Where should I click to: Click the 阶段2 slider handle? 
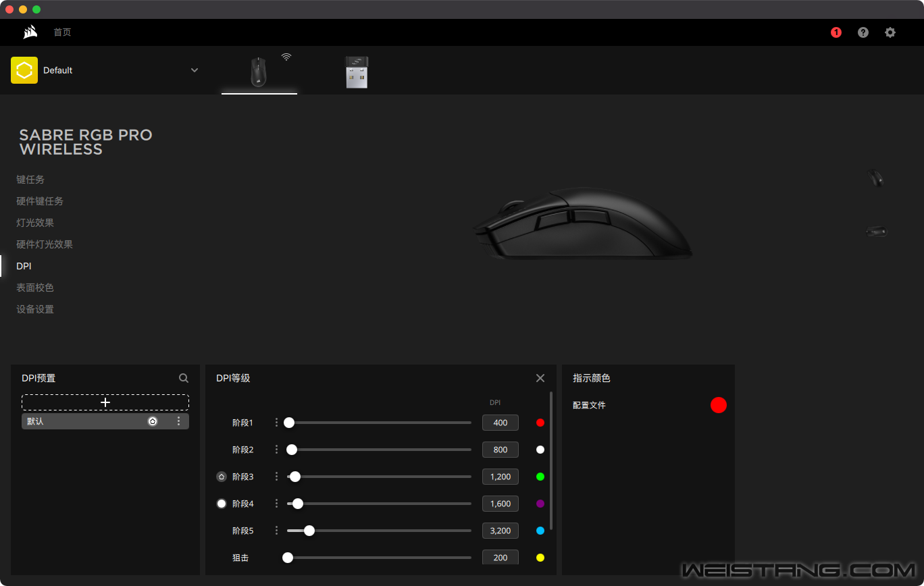(292, 450)
